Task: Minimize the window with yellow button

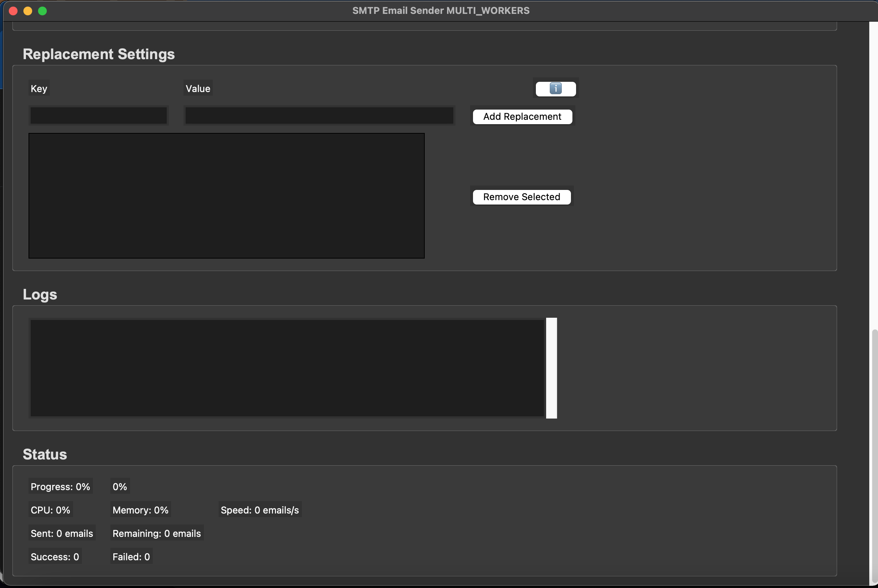Action: pyautogui.click(x=28, y=11)
